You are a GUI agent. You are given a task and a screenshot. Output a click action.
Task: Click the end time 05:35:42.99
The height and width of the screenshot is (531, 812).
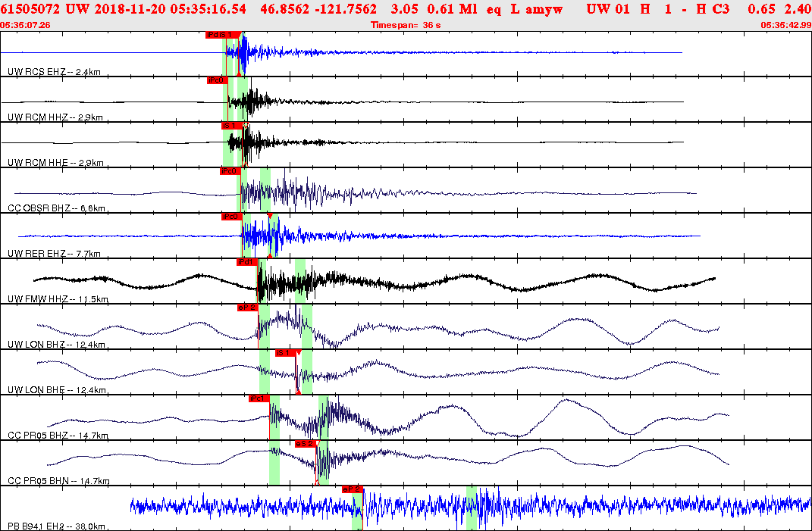tap(785, 25)
